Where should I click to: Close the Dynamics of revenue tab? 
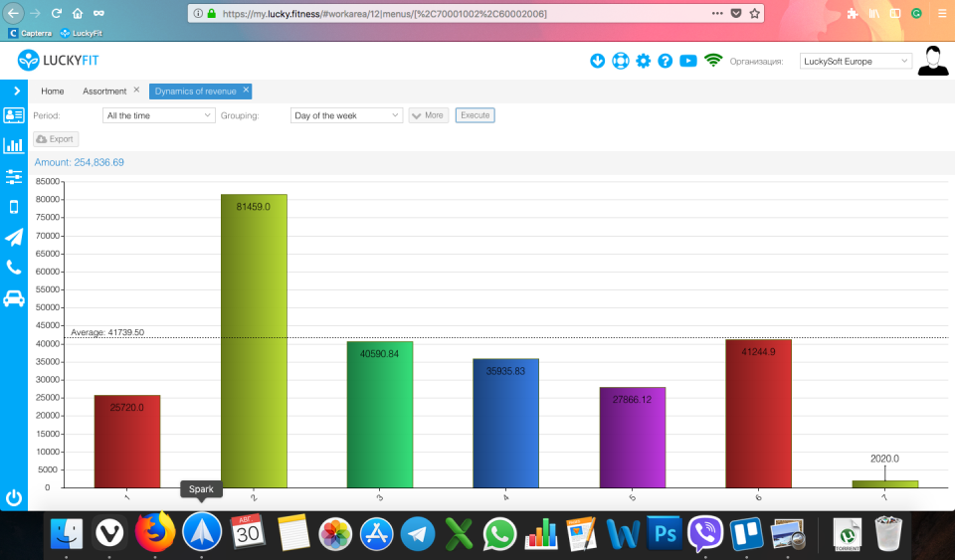click(x=246, y=90)
